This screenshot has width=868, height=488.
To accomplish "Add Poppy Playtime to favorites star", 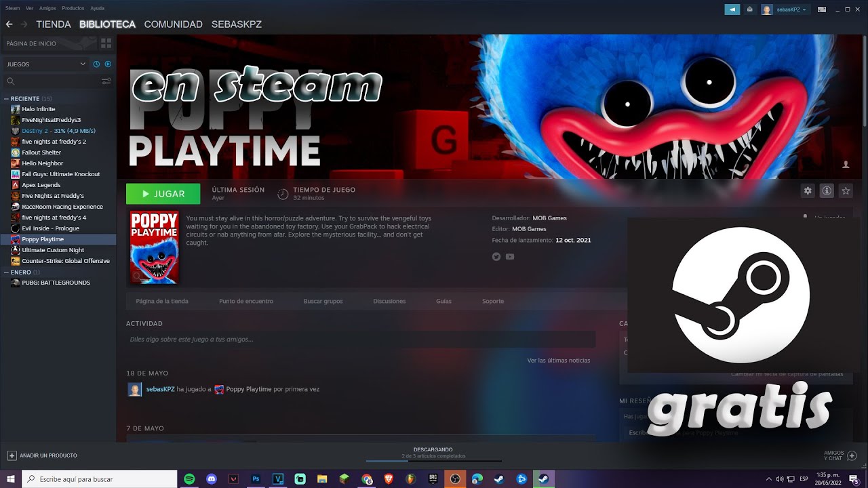I will [846, 191].
